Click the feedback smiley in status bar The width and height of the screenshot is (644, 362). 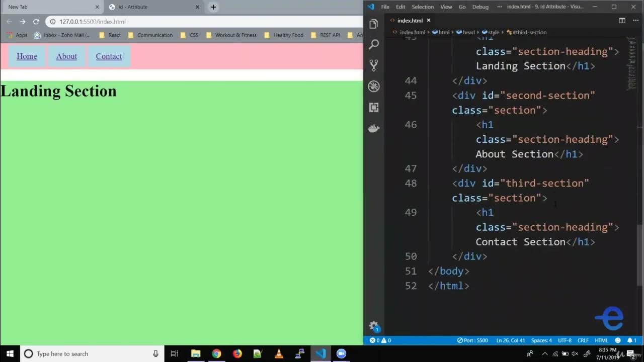(618, 340)
